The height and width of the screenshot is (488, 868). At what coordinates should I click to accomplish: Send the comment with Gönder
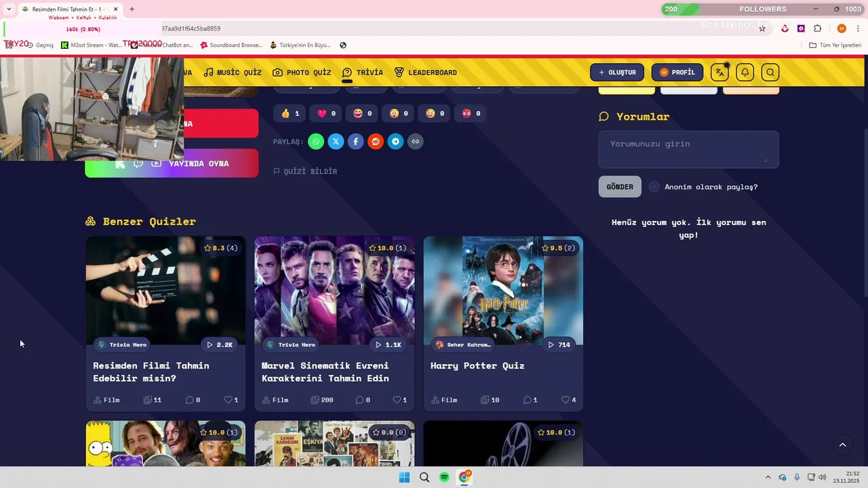(620, 187)
